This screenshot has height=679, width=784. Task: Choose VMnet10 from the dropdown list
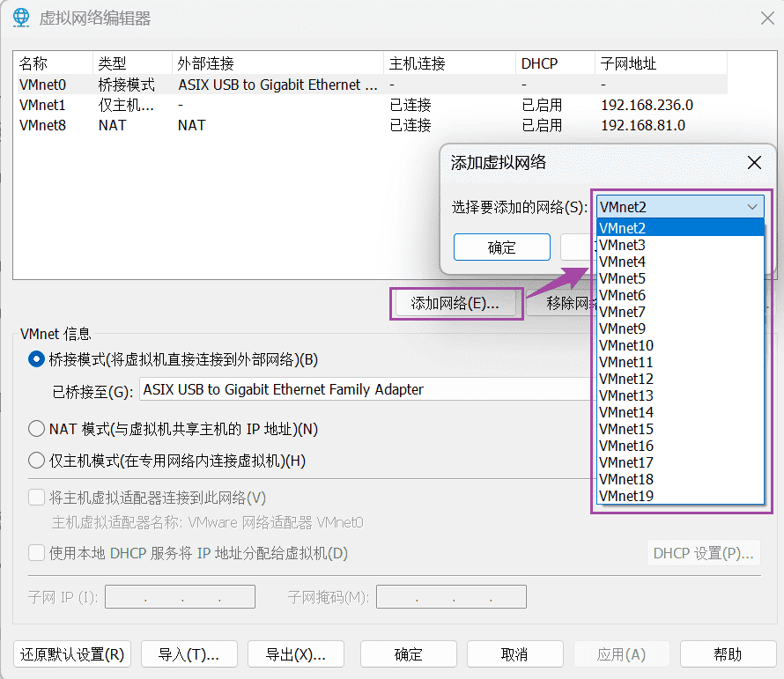[626, 345]
